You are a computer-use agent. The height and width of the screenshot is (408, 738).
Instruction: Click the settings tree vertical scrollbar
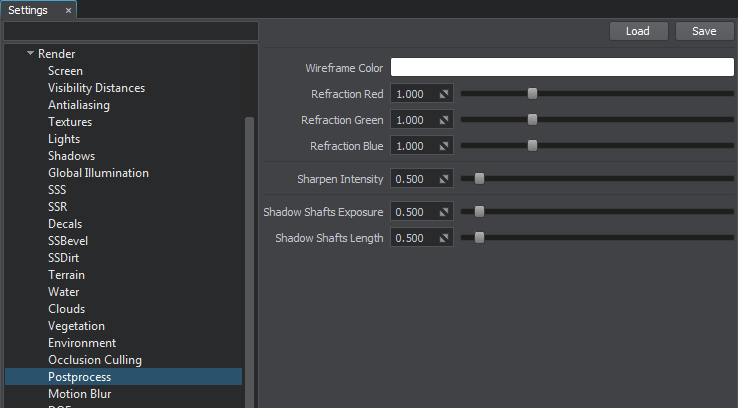point(249,260)
